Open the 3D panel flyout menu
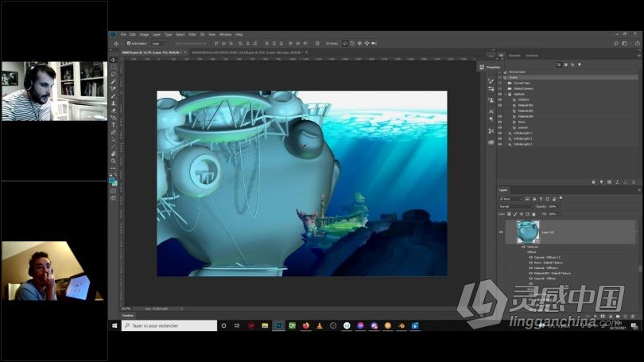Image resolution: width=644 pixels, height=362 pixels. tap(639, 56)
